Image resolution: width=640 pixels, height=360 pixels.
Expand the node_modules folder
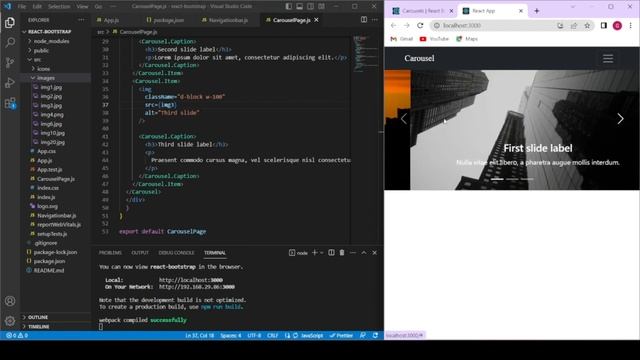point(51,41)
